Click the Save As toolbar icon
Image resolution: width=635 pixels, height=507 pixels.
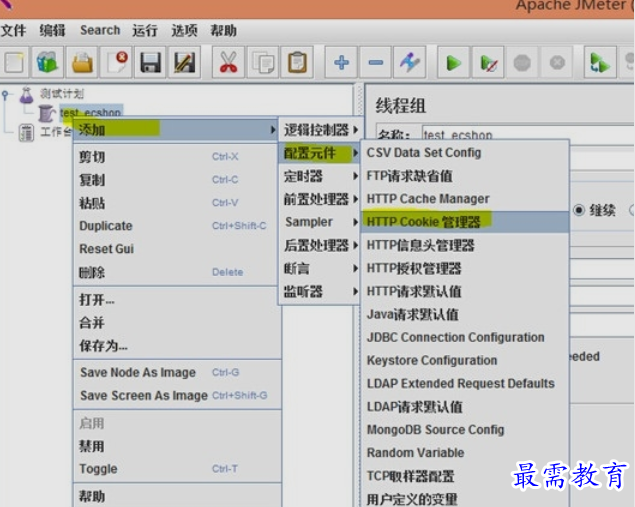[x=185, y=63]
